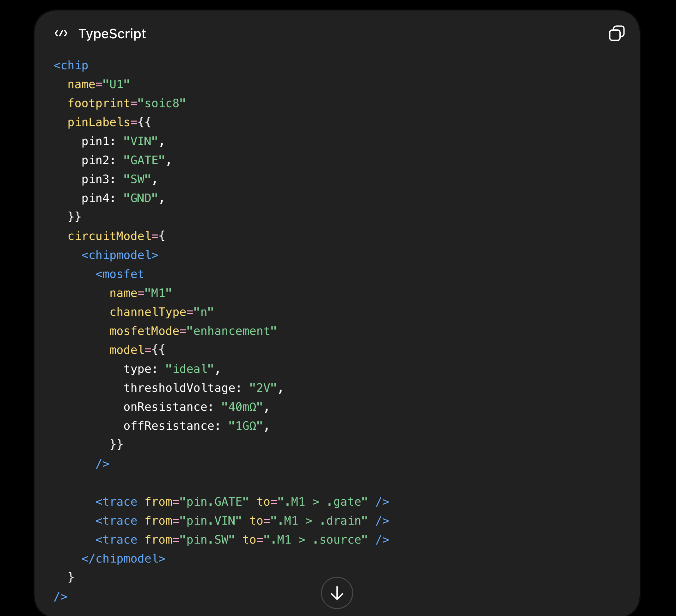The image size is (676, 616).
Task: Click the opening chipmodel tag
Action: pyautogui.click(x=120, y=255)
